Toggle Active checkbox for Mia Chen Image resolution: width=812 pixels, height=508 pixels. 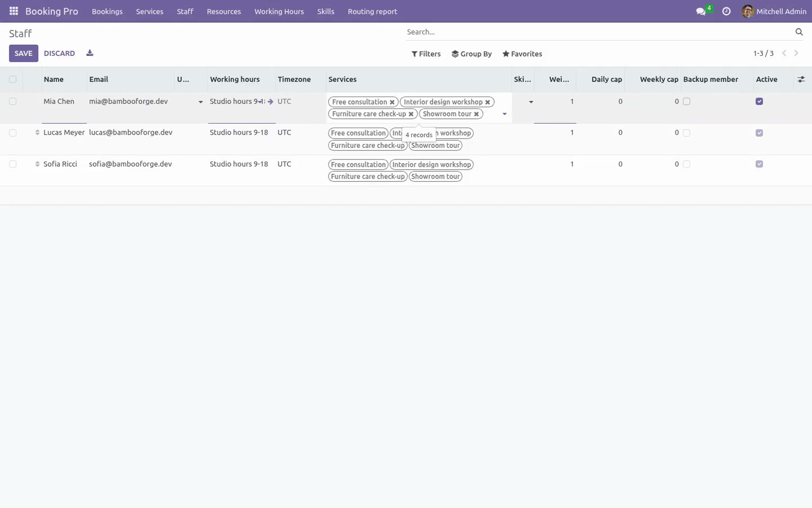[759, 102]
